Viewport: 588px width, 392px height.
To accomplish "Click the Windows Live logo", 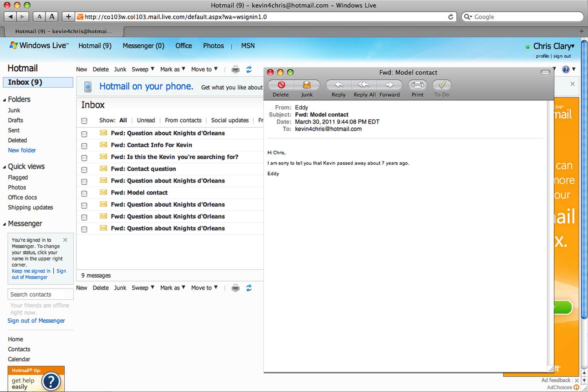I will [39, 45].
